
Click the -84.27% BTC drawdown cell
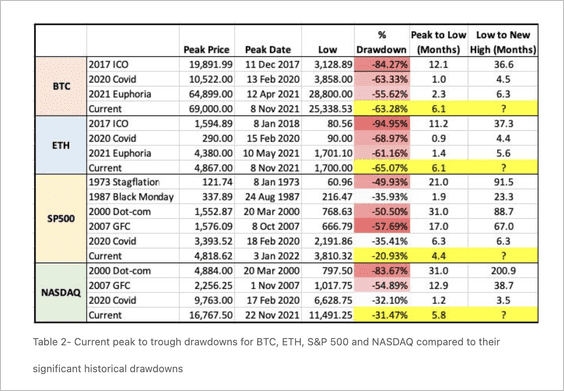point(382,65)
